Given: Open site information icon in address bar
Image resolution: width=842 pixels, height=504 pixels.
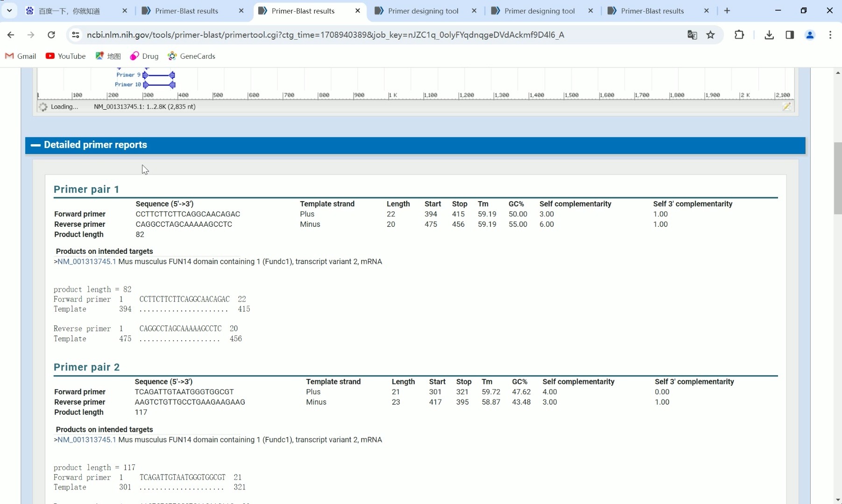Looking at the screenshot, I should tap(76, 35).
